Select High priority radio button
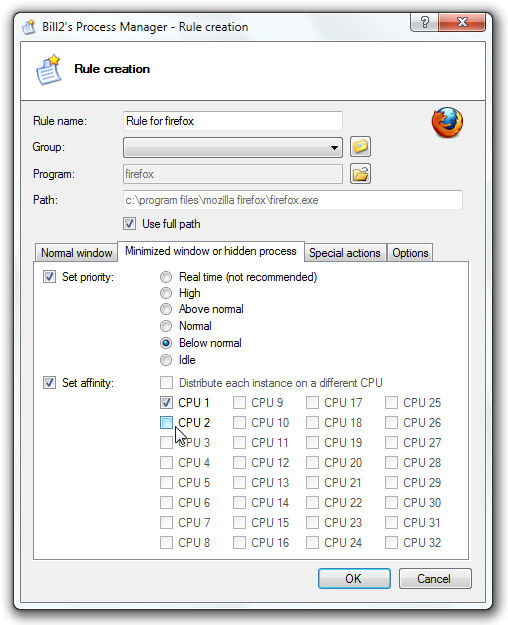 click(x=166, y=293)
